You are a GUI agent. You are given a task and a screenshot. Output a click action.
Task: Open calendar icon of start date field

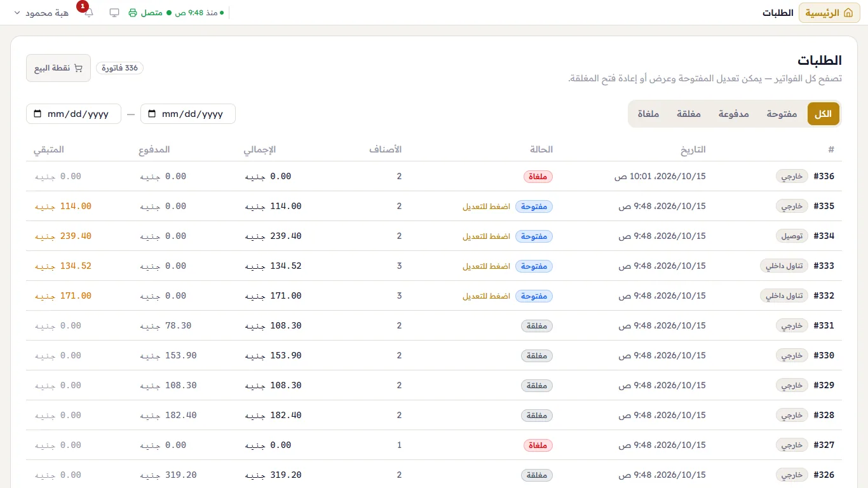tap(151, 114)
